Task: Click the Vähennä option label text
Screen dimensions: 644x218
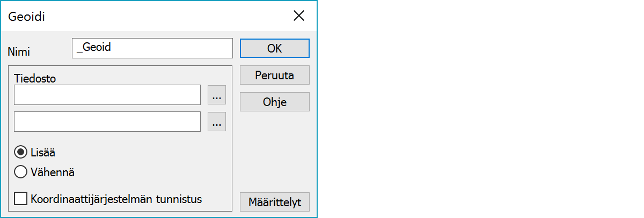Action: 53,172
